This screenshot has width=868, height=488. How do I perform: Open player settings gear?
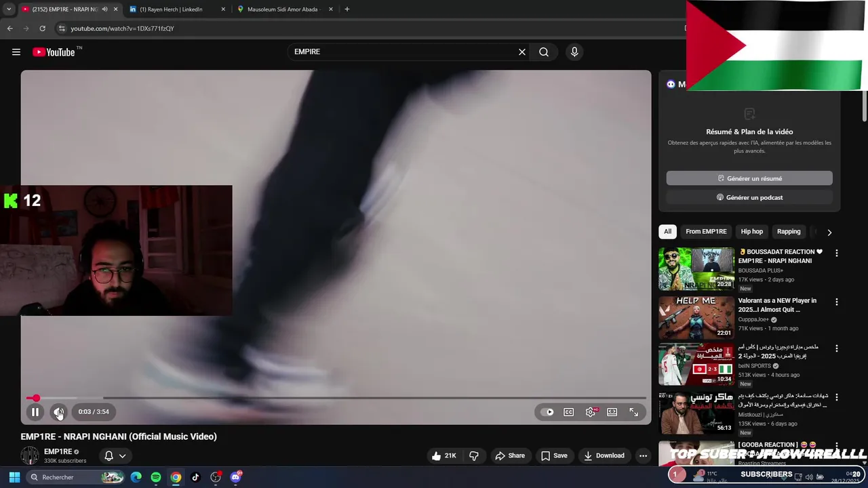591,412
